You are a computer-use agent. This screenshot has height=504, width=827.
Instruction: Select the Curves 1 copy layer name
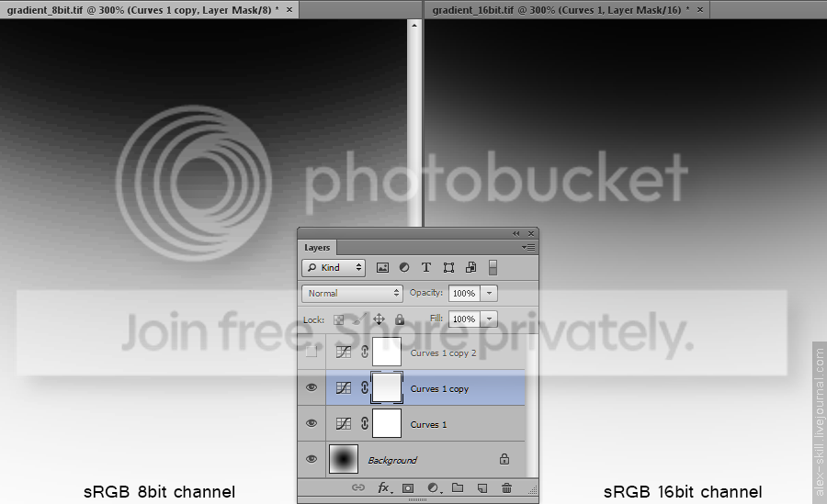coord(439,389)
